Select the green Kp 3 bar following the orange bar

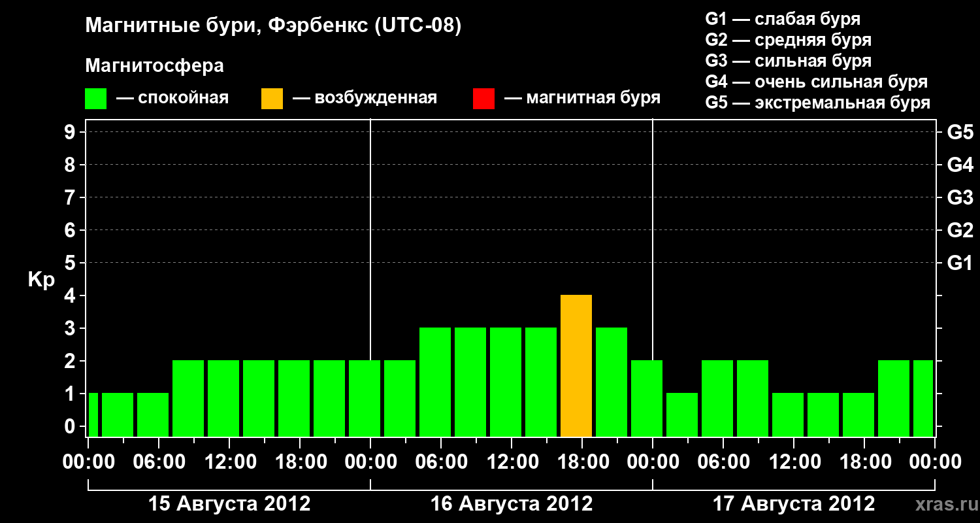(612, 382)
